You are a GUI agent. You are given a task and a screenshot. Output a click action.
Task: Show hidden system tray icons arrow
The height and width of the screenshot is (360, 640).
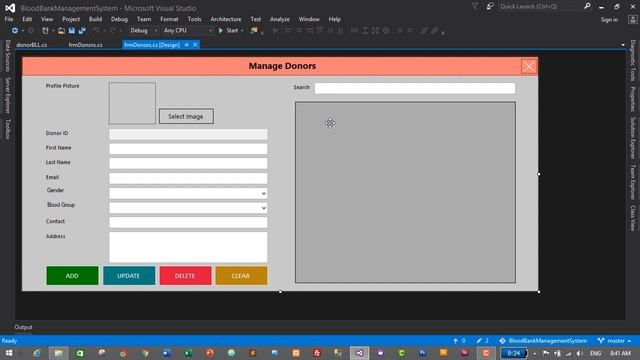[x=535, y=353]
